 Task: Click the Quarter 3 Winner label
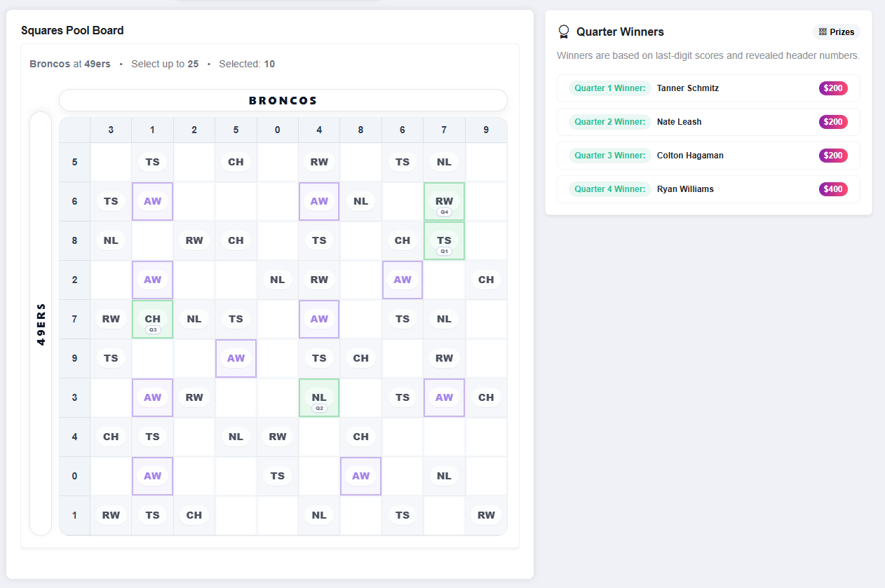point(609,156)
